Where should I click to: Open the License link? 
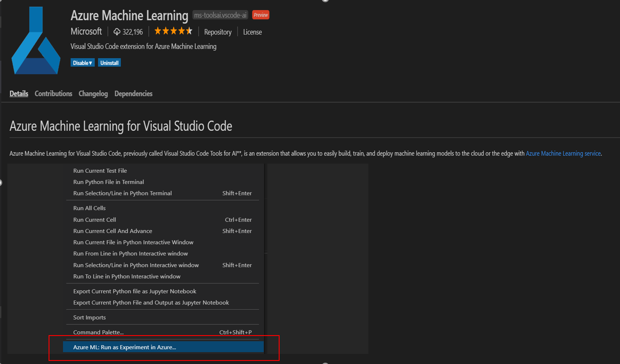[x=252, y=31]
